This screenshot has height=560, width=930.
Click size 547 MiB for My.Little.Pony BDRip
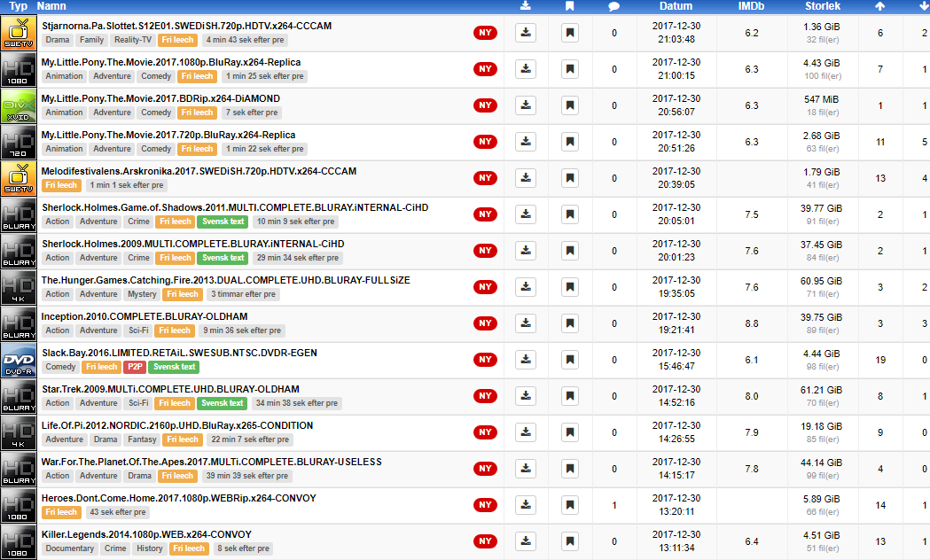(822, 99)
